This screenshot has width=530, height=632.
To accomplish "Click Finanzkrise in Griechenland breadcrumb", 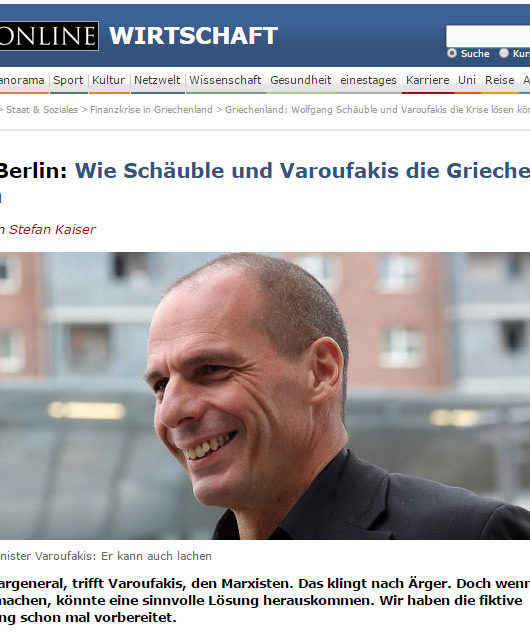I will click(151, 110).
